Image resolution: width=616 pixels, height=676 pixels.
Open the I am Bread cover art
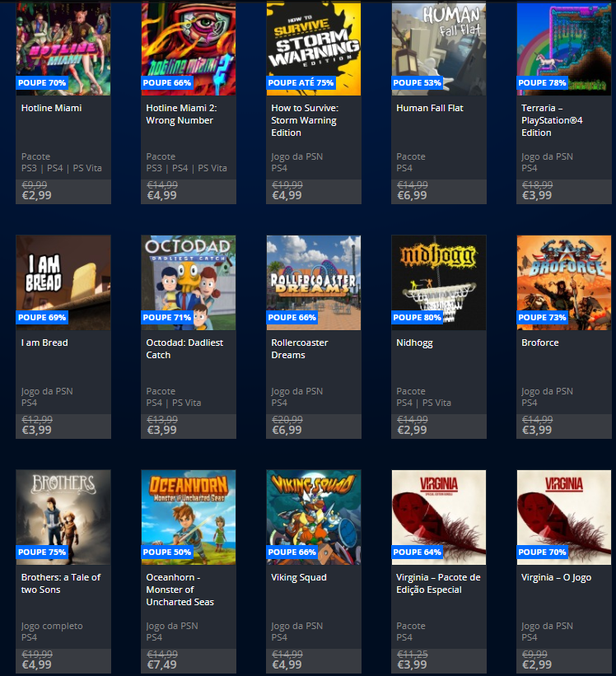pyautogui.click(x=63, y=282)
